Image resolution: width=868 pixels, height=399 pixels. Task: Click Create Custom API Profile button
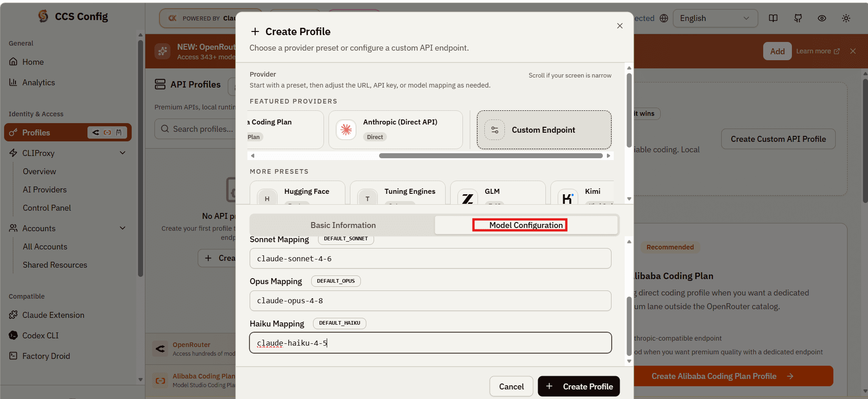pyautogui.click(x=778, y=139)
